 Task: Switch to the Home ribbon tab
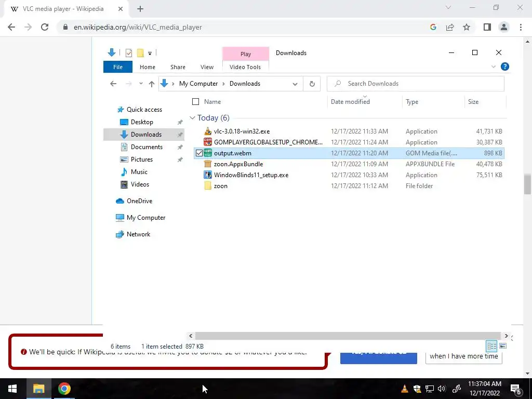(147, 67)
